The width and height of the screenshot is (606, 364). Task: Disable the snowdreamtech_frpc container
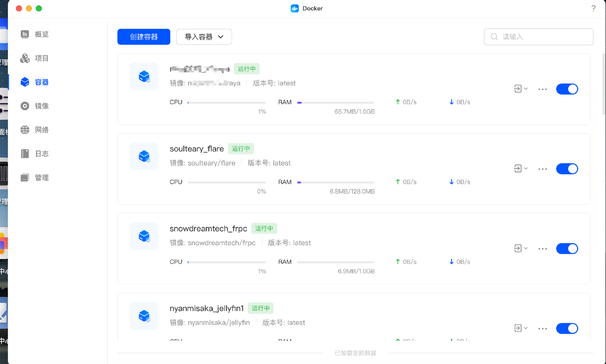point(567,248)
